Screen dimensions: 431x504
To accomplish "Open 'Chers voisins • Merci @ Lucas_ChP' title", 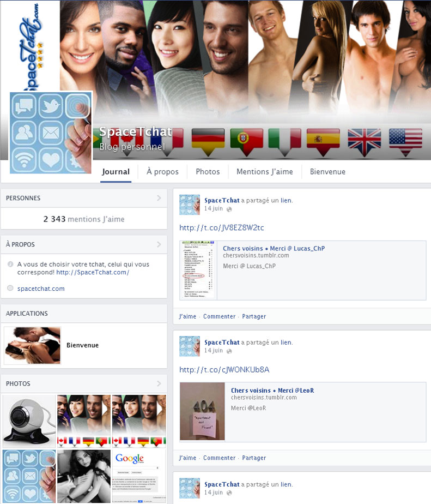I will [274, 249].
